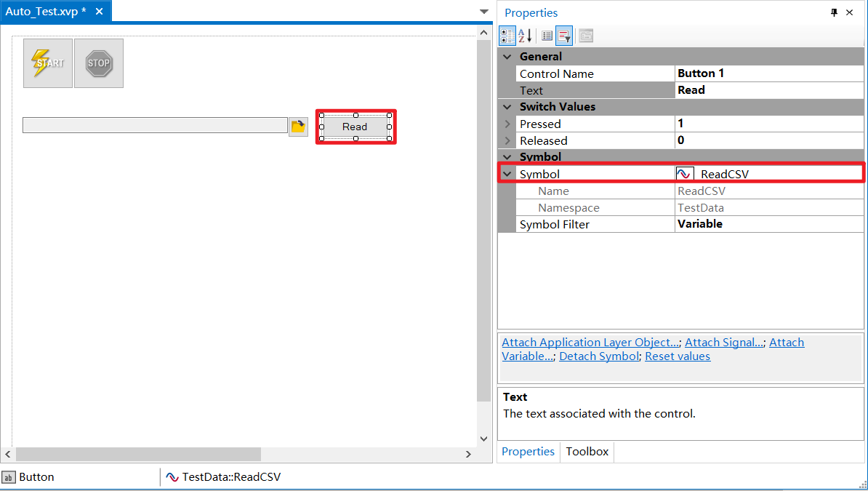
Task: Click the horizontal scrollbar right arrow
Action: 468,454
